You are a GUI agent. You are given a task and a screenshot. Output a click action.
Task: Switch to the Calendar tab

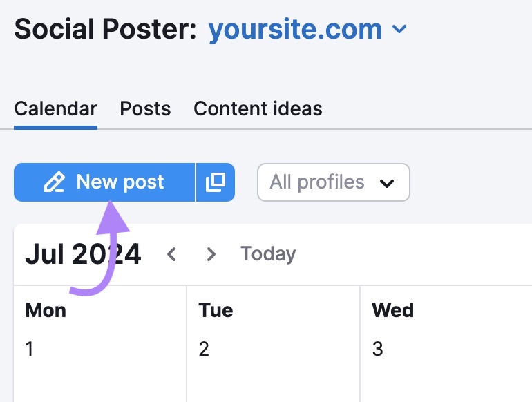(x=55, y=108)
